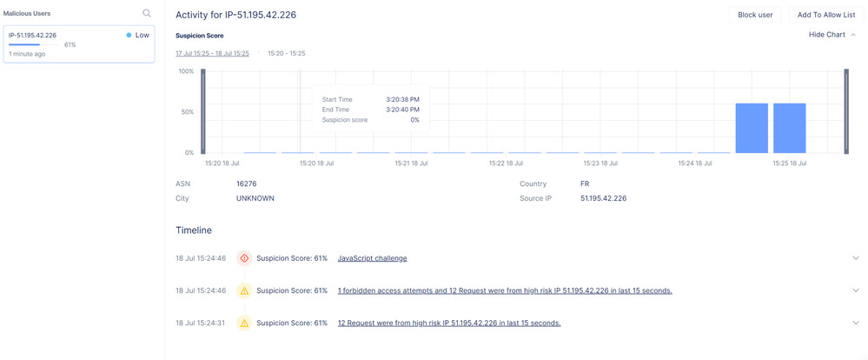Click the warning icon for forbidden access event
Image resolution: width=868 pixels, height=360 pixels.
244,290
